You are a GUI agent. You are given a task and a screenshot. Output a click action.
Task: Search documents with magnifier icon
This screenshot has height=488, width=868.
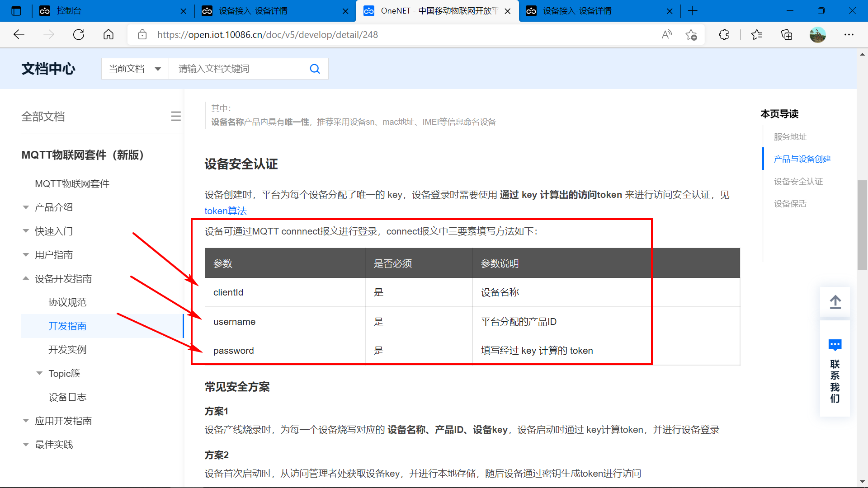[x=315, y=69]
